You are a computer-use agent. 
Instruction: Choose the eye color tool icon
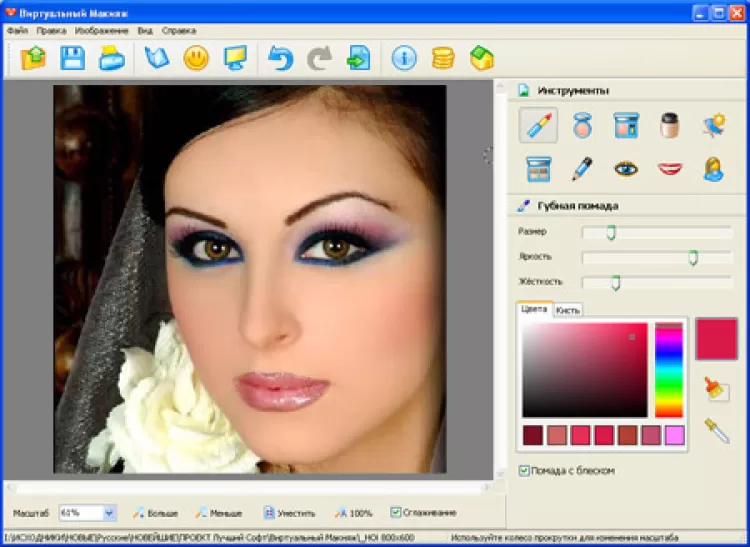[626, 169]
